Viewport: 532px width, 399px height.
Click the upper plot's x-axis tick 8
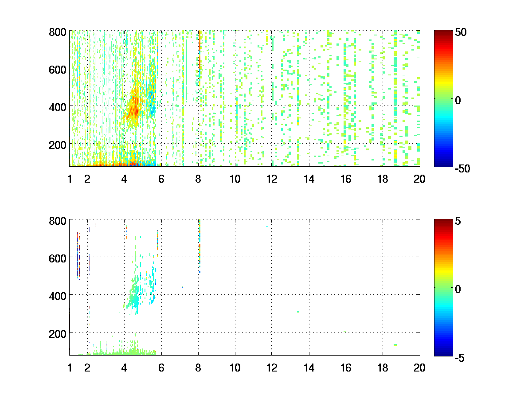tap(198, 179)
